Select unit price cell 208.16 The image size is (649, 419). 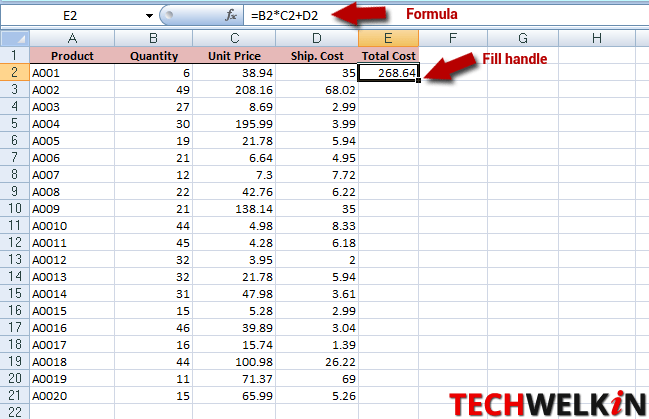click(x=234, y=90)
